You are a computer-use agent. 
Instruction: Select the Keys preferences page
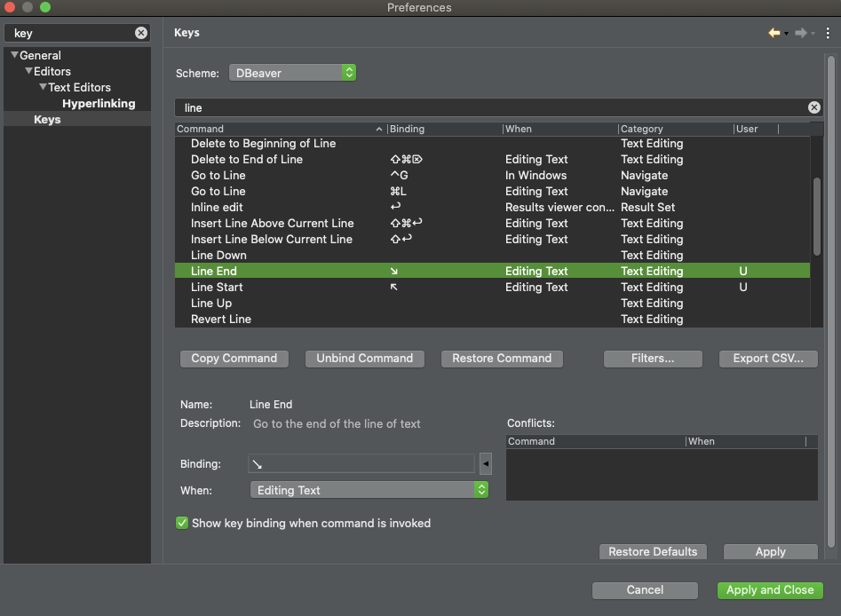47,119
